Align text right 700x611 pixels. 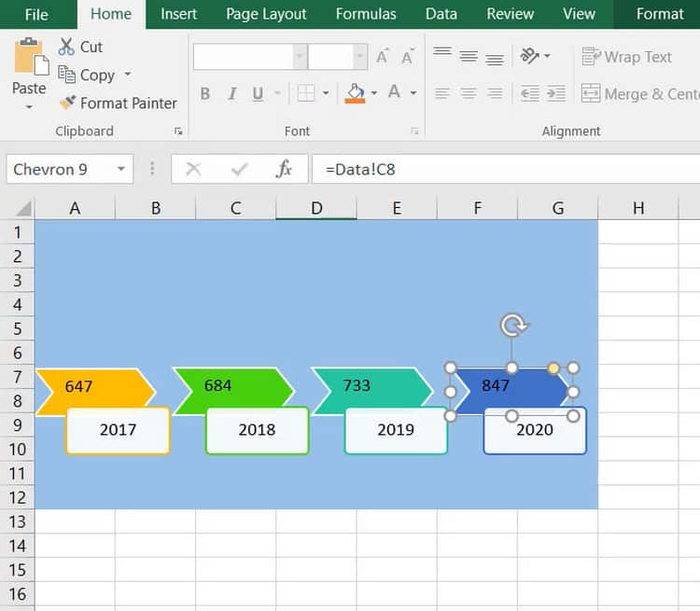point(495,93)
